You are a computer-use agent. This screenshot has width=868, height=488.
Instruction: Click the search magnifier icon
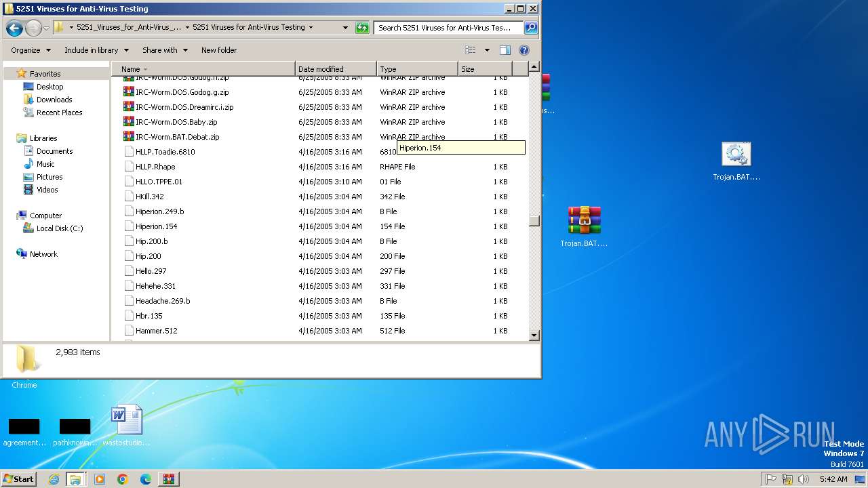coord(531,28)
